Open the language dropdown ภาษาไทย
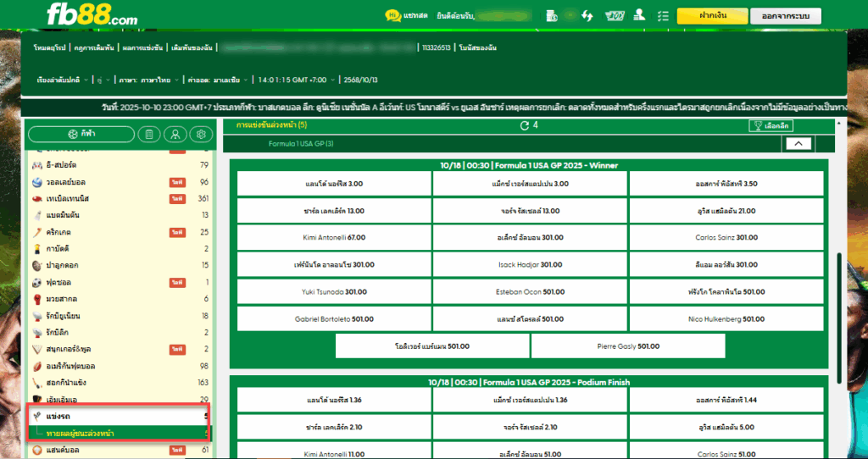Image resolution: width=868 pixels, height=459 pixels. coord(149,80)
